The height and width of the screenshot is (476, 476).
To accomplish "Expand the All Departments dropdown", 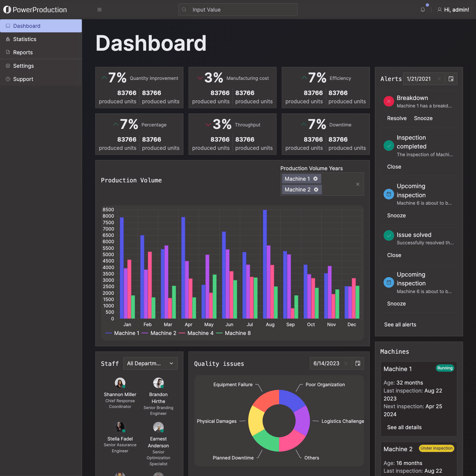I will point(150,363).
